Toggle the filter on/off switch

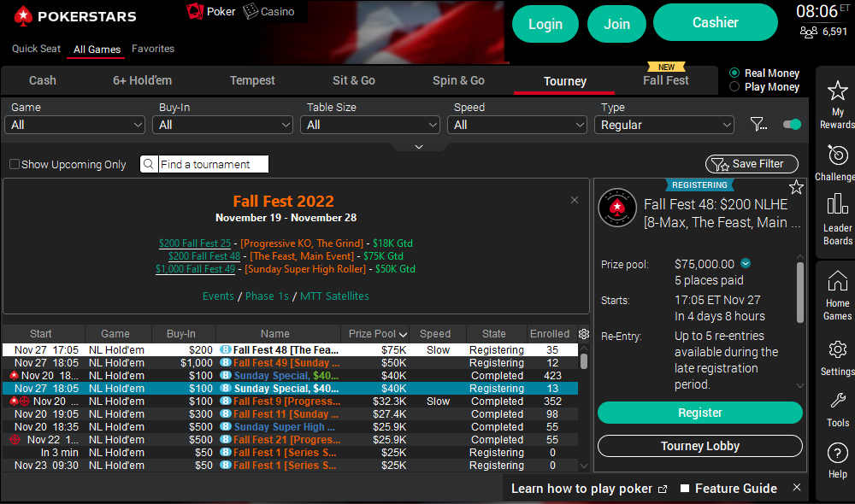[792, 124]
